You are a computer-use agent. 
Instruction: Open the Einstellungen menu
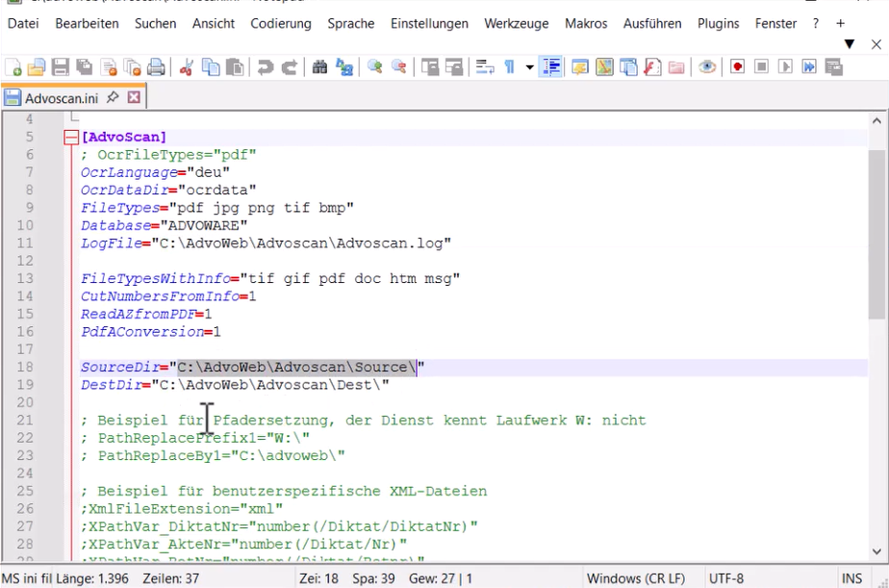coord(429,23)
